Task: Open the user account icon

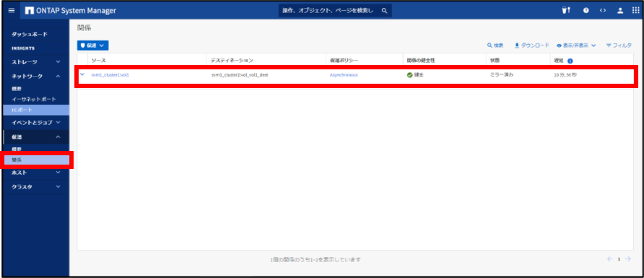Action: pyautogui.click(x=620, y=11)
